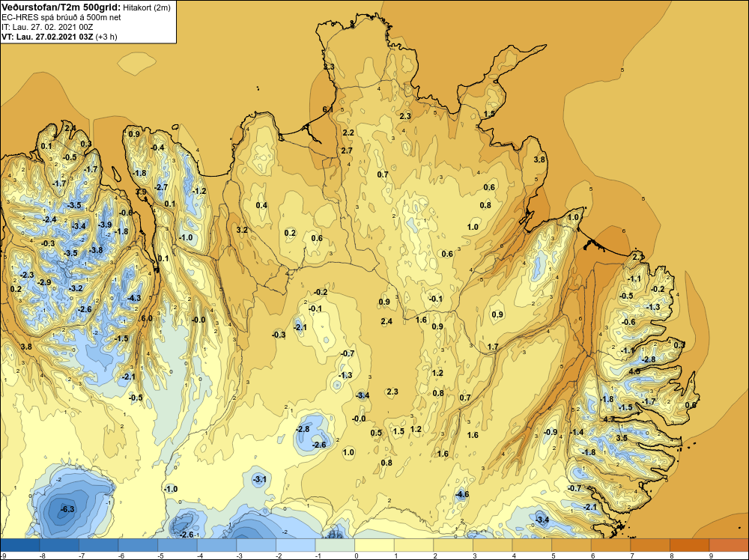749x560 pixels.
Task: Click the -3.9 temperature label
Action: click(x=105, y=225)
